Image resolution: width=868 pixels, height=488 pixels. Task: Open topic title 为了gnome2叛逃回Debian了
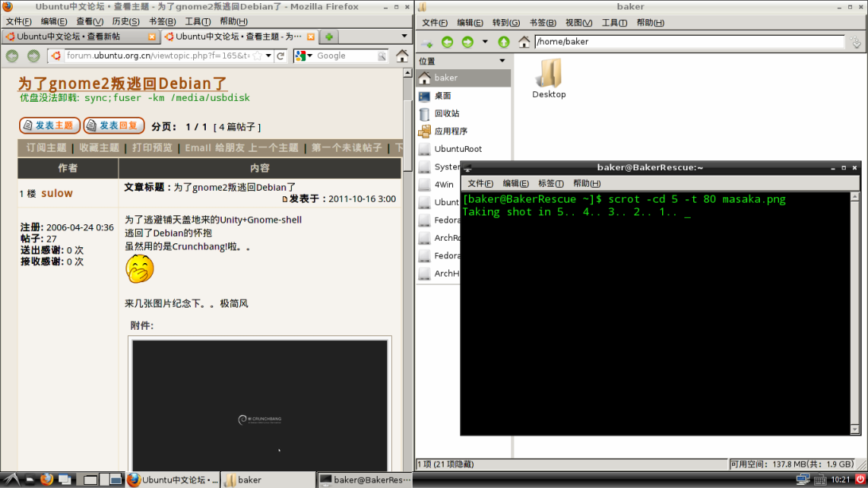coord(122,83)
